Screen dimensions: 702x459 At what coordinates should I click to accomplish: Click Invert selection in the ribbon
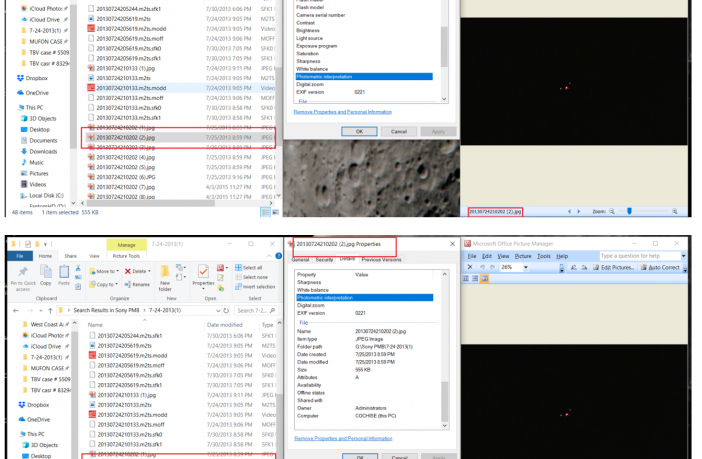[255, 287]
